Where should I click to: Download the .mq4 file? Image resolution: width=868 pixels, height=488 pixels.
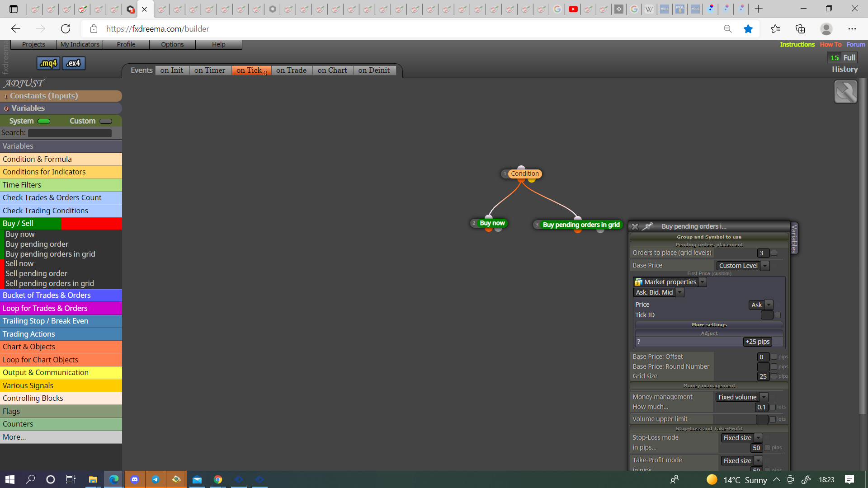[x=48, y=63]
